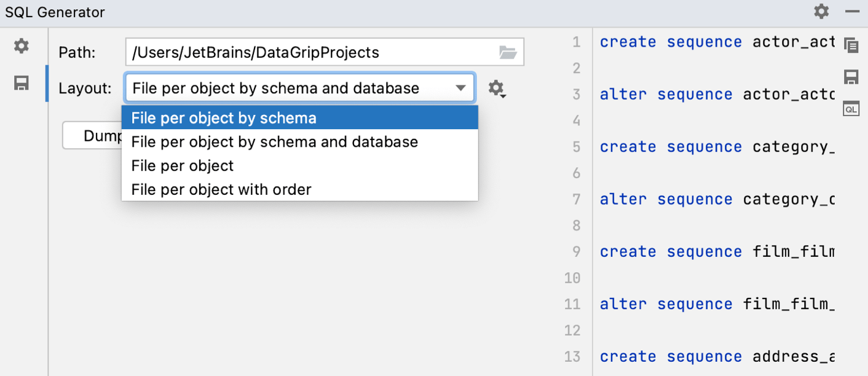
Task: Click line number 1 in the gutter
Action: (575, 42)
